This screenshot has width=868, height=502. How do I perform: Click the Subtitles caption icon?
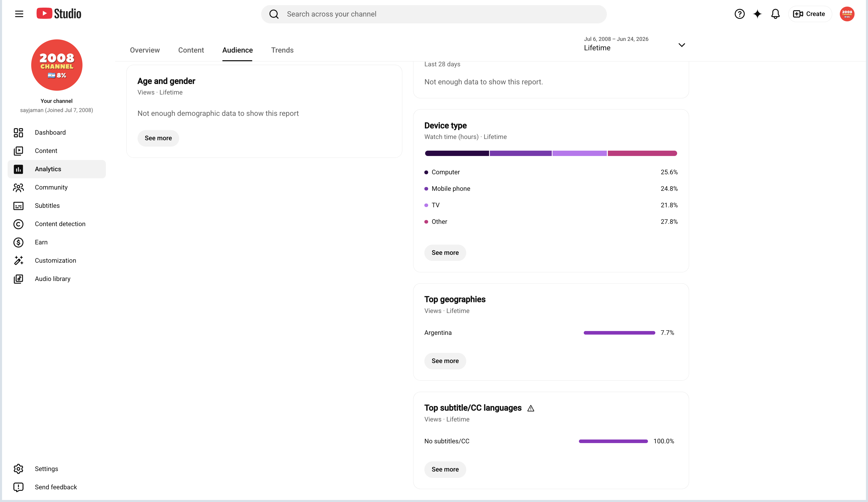18,206
